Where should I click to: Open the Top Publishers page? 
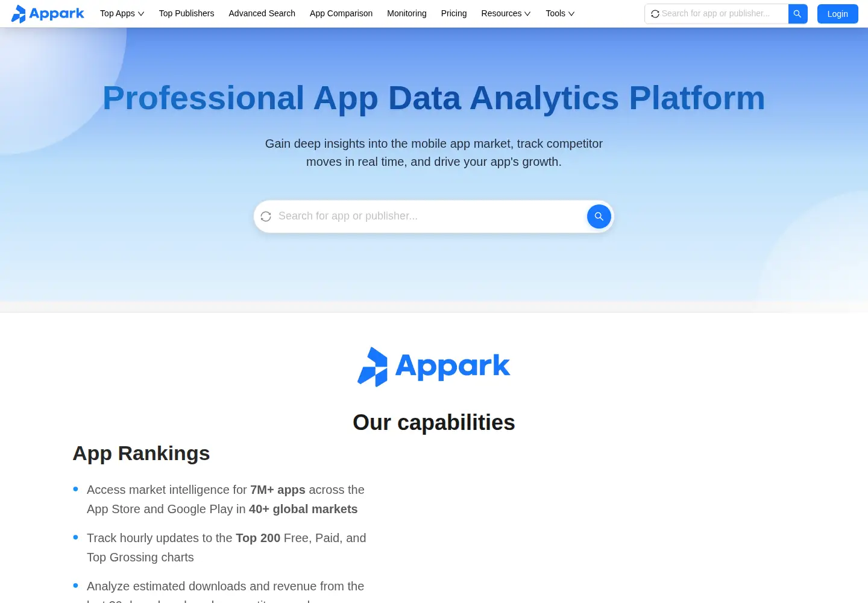[x=186, y=13]
